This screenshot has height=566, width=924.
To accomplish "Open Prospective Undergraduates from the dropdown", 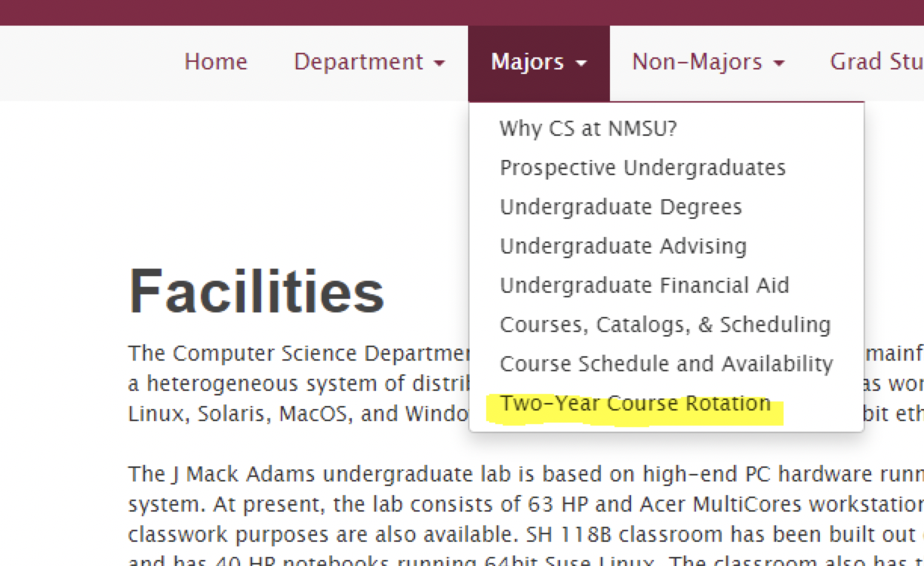I will [642, 168].
